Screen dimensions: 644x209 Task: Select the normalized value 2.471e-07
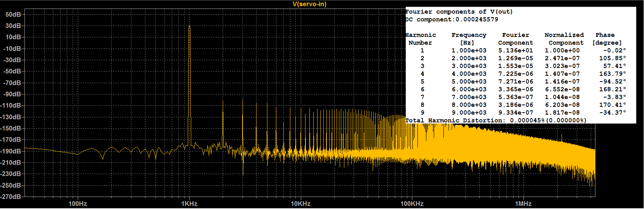click(562, 58)
